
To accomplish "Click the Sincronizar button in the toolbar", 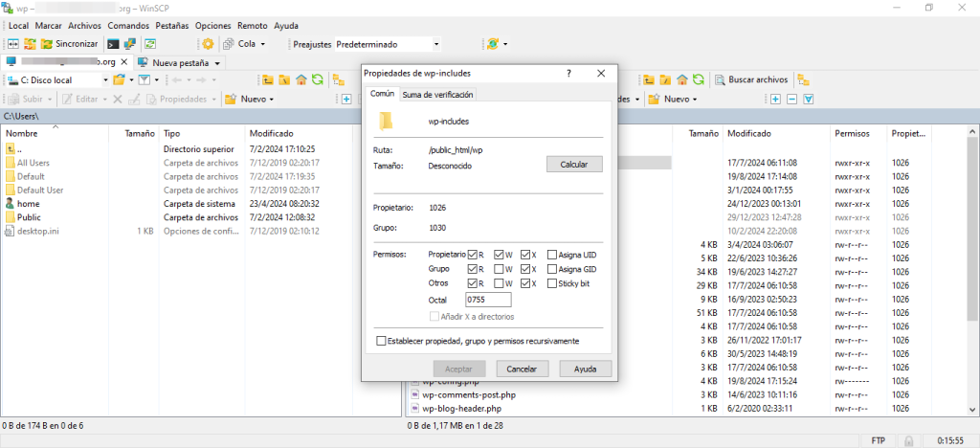I will (70, 44).
